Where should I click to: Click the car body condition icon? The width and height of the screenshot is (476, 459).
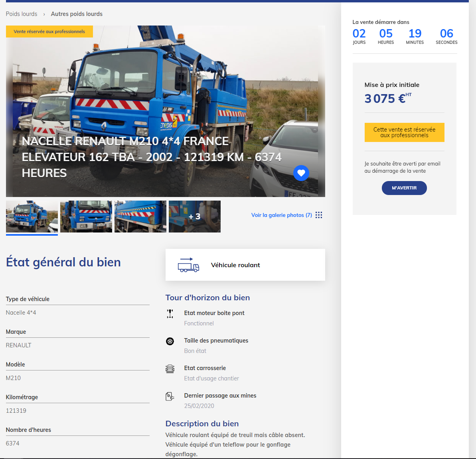[170, 369]
